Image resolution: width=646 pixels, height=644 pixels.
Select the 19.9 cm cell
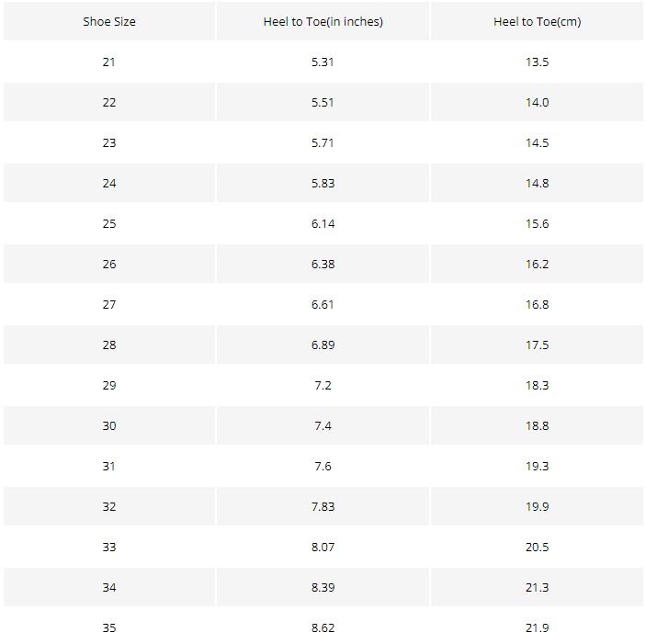537,506
